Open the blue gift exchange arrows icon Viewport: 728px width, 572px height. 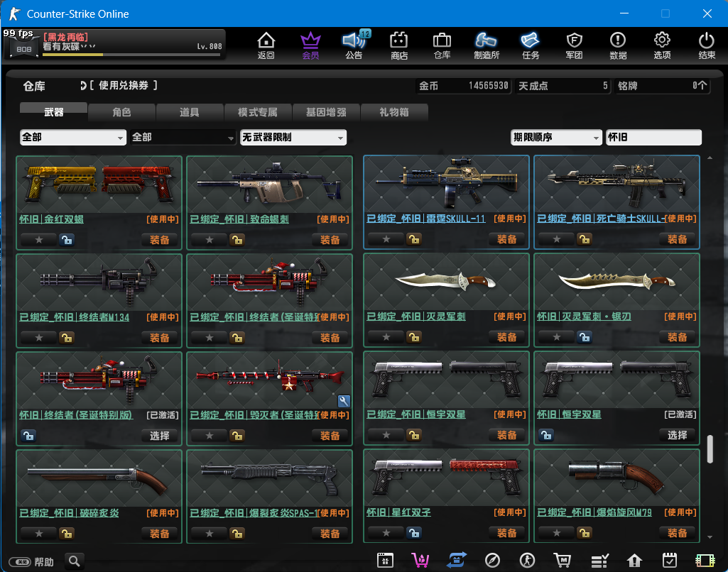[x=457, y=561]
